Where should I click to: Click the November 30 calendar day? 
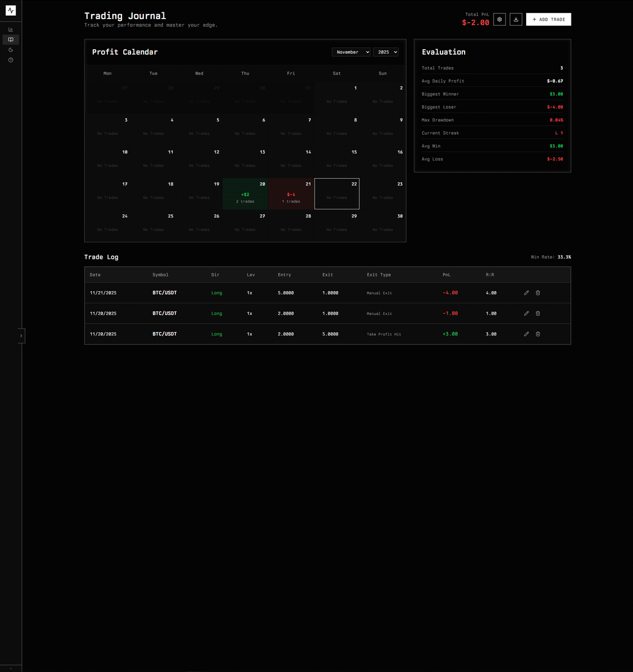[383, 225]
